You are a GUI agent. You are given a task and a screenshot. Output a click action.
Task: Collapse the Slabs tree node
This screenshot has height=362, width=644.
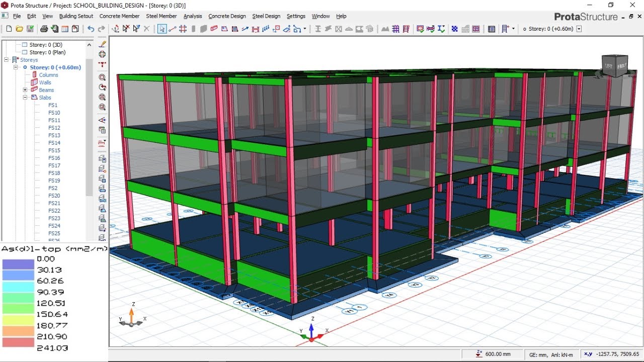pyautogui.click(x=25, y=98)
